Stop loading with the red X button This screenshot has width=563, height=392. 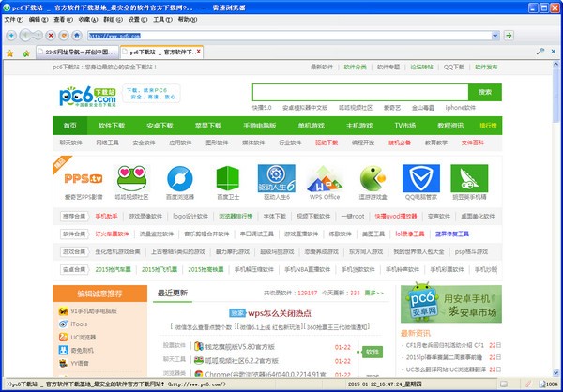coord(51,36)
